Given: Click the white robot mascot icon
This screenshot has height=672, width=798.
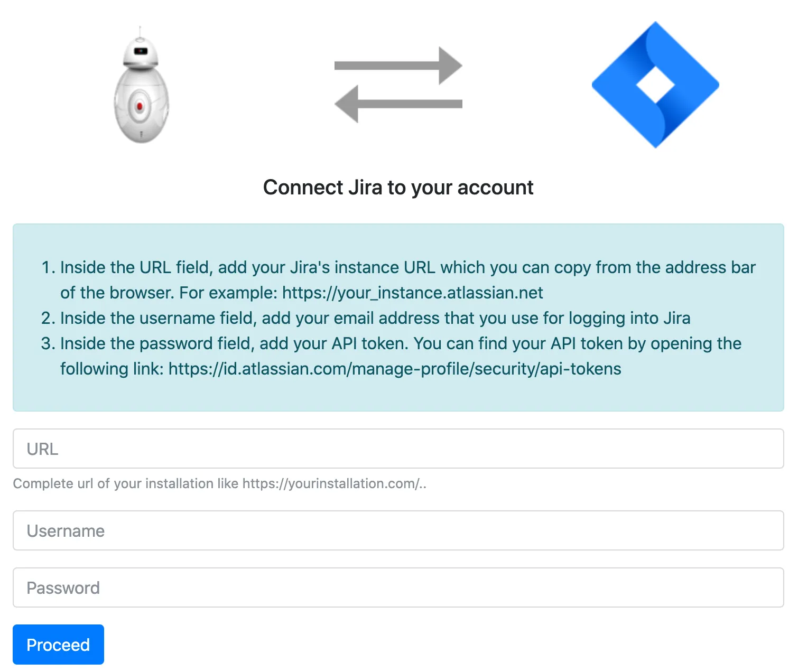Looking at the screenshot, I should [x=141, y=85].
